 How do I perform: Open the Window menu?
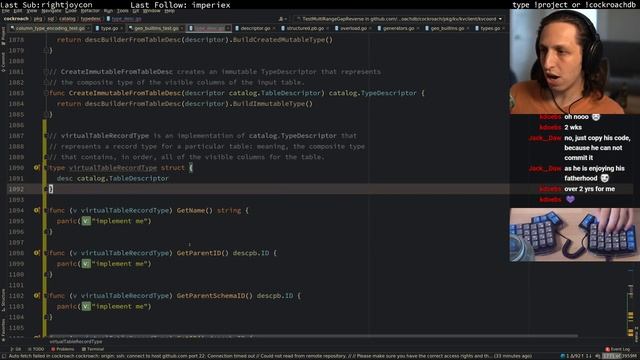[151, 11]
